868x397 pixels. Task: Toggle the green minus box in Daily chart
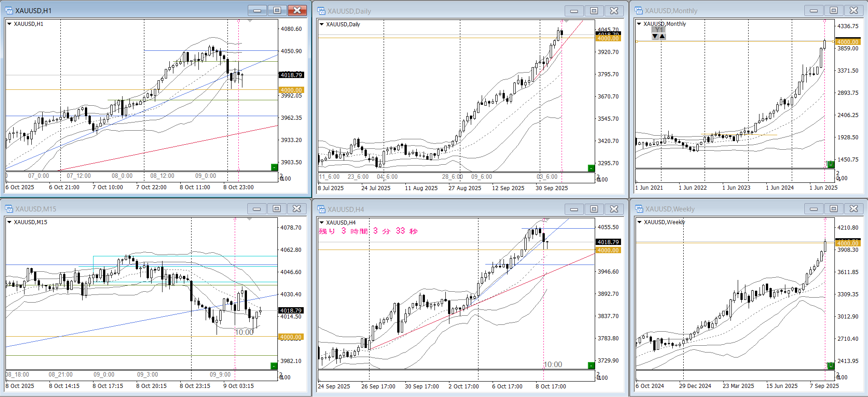coord(591,168)
